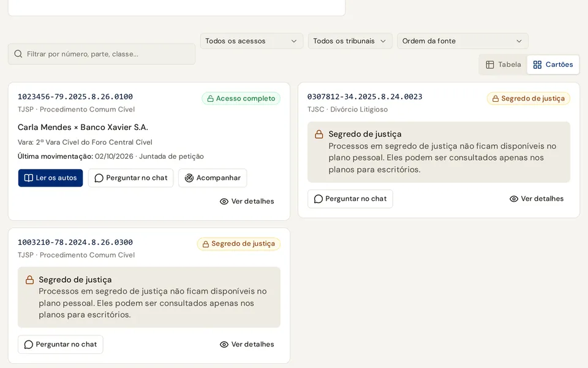The height and width of the screenshot is (368, 588).
Task: Click 'Vara: 2ª Vara Cível do Foro Central Cível'
Action: tap(85, 142)
